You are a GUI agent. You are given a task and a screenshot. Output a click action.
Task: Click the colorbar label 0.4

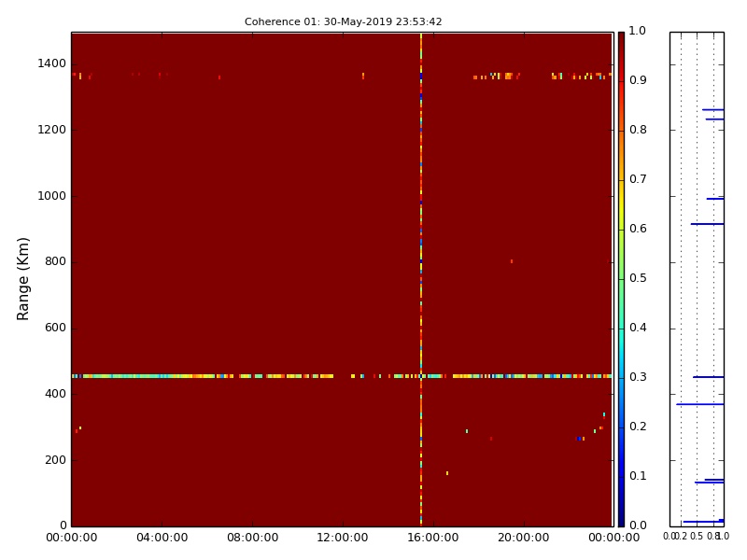tap(638, 328)
